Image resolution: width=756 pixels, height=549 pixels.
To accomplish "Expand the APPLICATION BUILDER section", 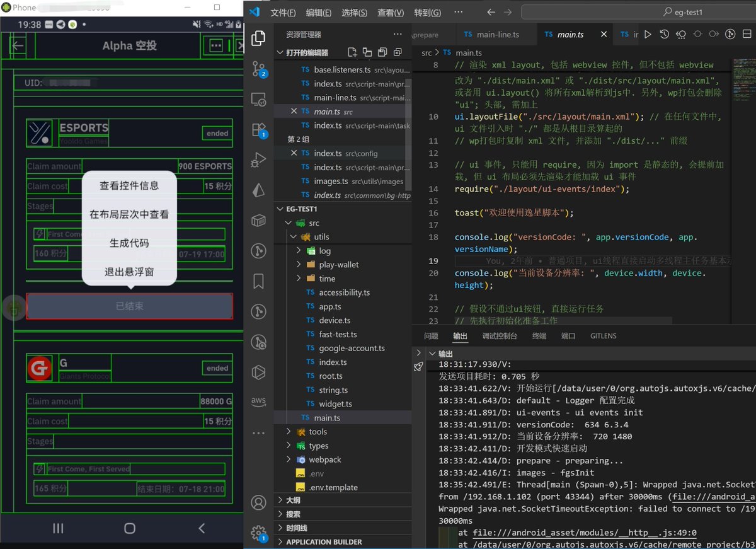I will point(281,541).
